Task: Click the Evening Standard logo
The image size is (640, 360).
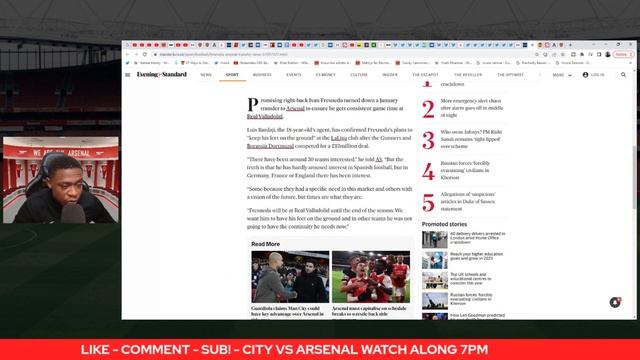Action: coord(162,75)
